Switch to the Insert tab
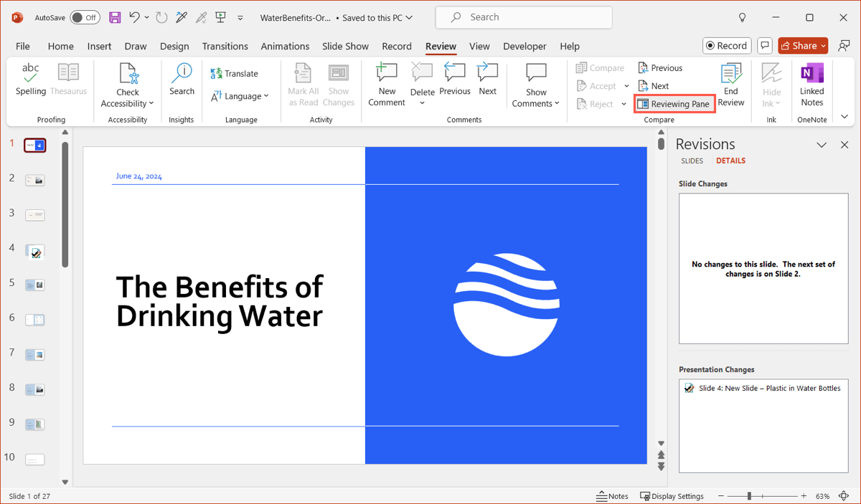The width and height of the screenshot is (861, 504). coord(99,46)
